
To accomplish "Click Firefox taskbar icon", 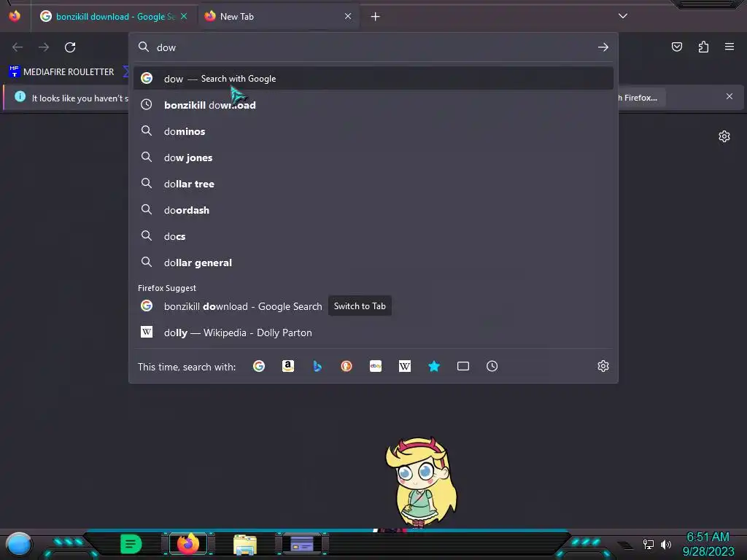I will click(x=188, y=544).
